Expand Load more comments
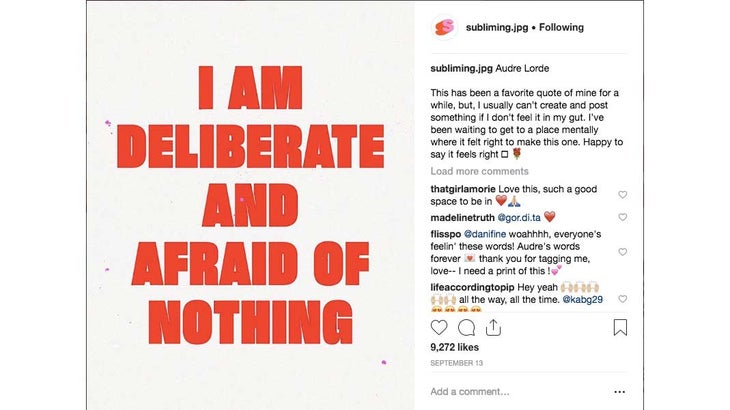The width and height of the screenshot is (730, 410). 479,171
